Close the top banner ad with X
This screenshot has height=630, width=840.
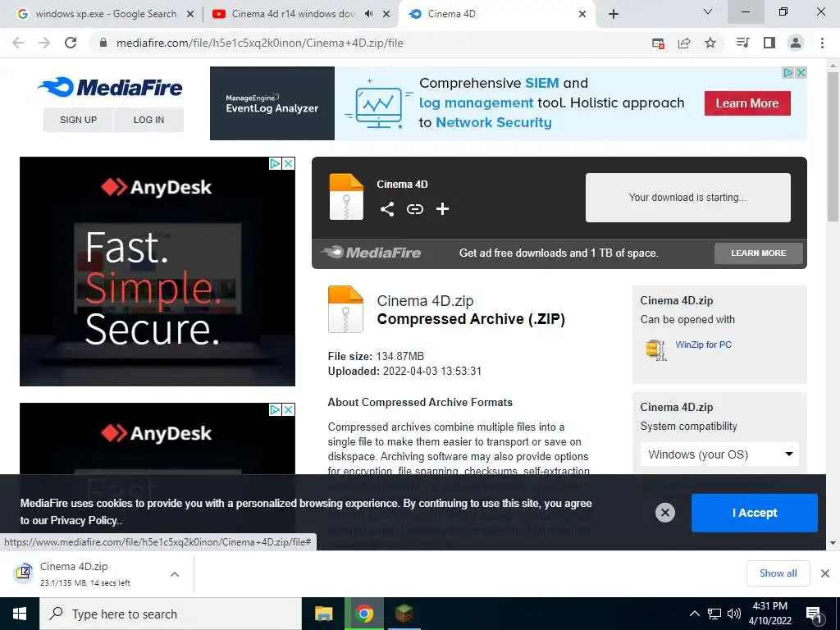coord(801,72)
